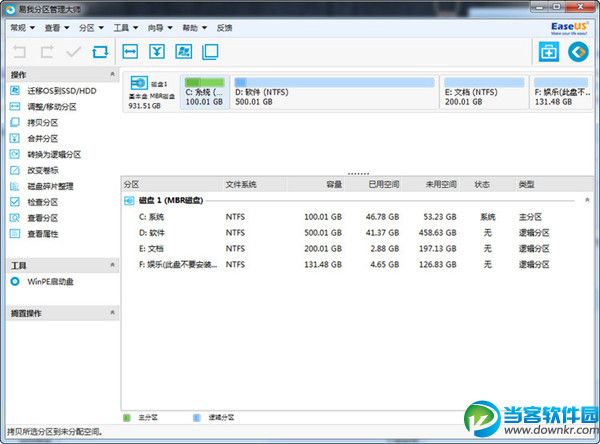600x444 pixels.
Task: Collapse the 搁置操作 panel section
Action: pos(112,312)
